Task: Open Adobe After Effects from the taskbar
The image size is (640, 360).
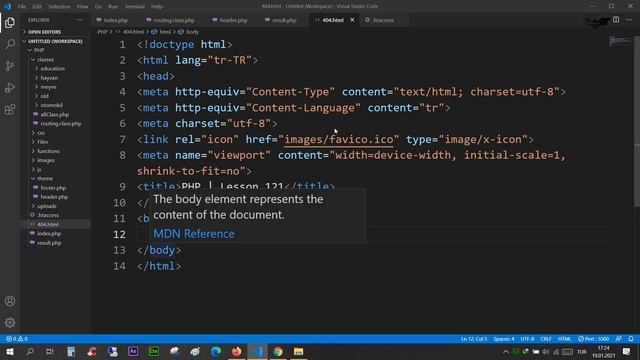Action: click(133, 351)
